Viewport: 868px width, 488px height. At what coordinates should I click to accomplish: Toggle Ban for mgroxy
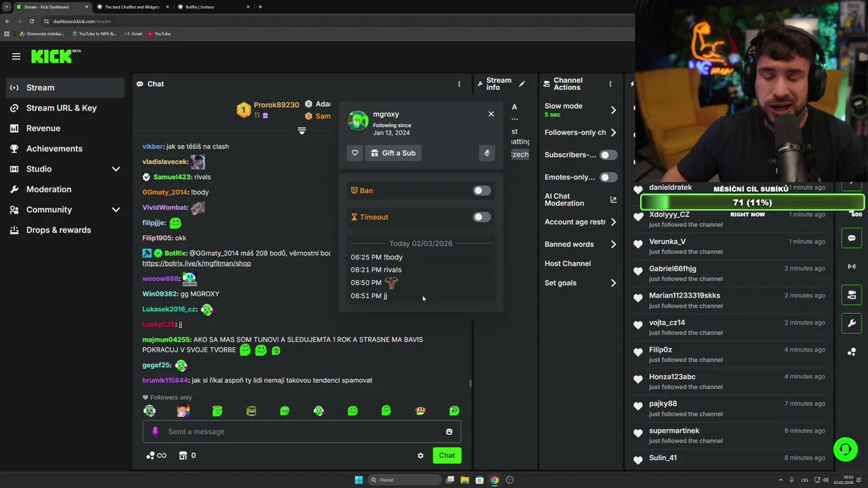pos(481,190)
